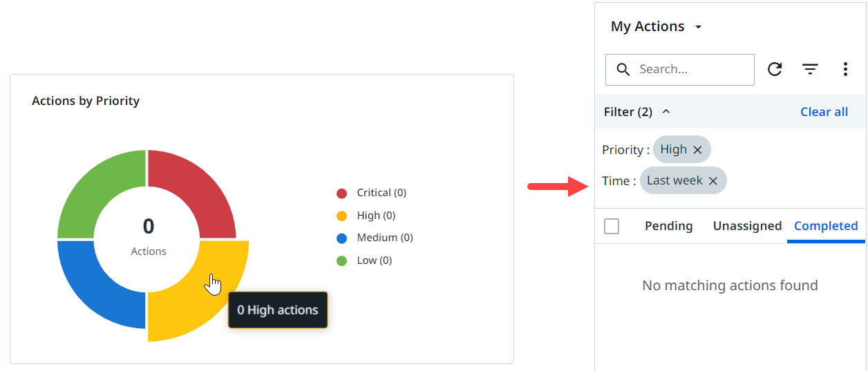Collapse the Filter (2) section chevron
Screen dimensions: 868x371
666,112
